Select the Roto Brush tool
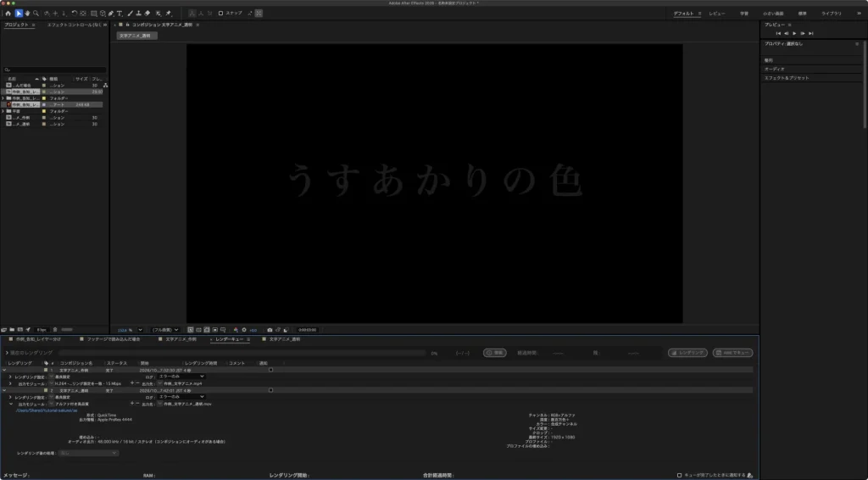868x480 pixels. click(x=159, y=14)
